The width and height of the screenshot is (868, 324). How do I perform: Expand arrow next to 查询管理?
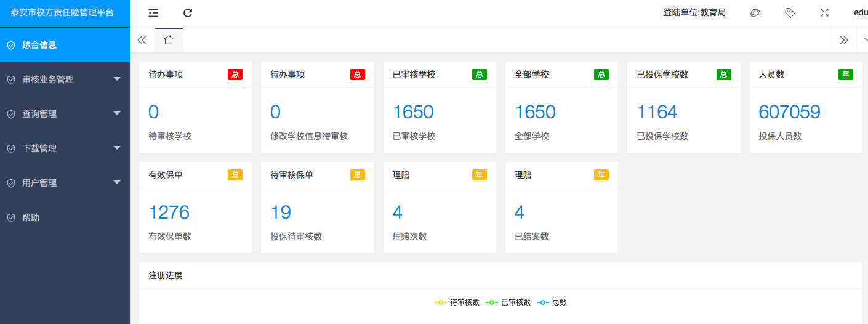117,113
